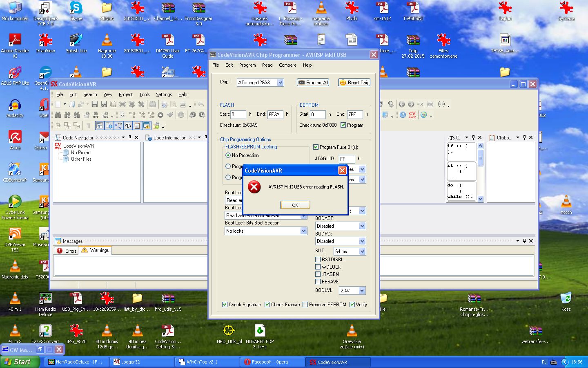This screenshot has height=368, width=588.
Task: Toggle the Messages warning-window toolbar icon
Action: point(147,126)
